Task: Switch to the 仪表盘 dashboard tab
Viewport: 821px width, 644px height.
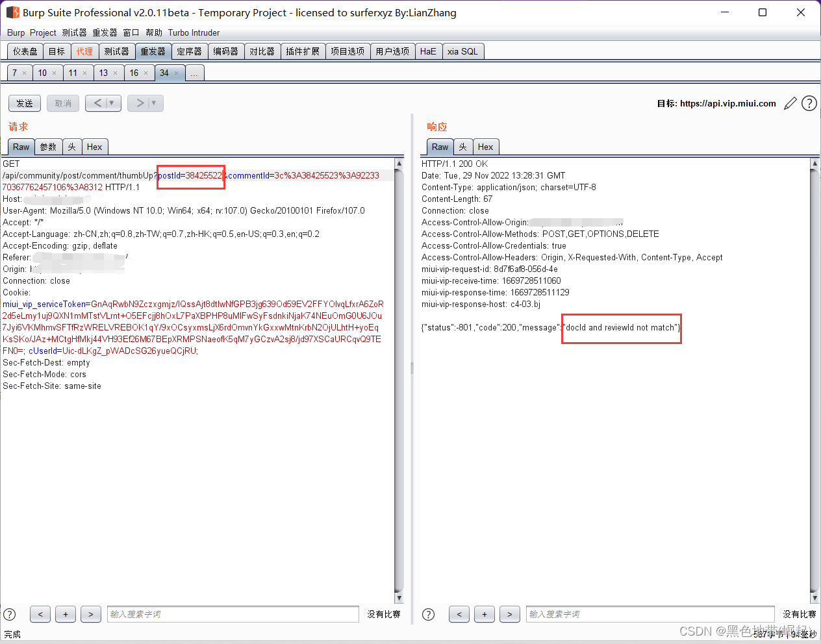Action: [25, 51]
